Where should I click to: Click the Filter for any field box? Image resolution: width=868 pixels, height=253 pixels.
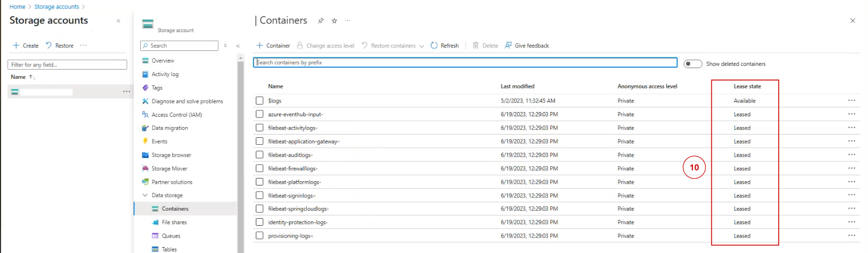click(67, 65)
